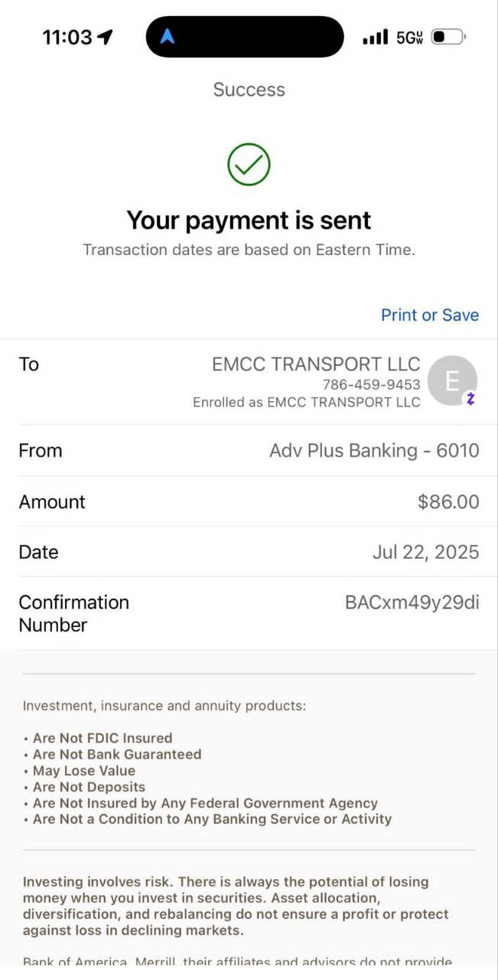Tap the "Enrolled as EMCC TRANSPORT LLC" text

pos(306,402)
